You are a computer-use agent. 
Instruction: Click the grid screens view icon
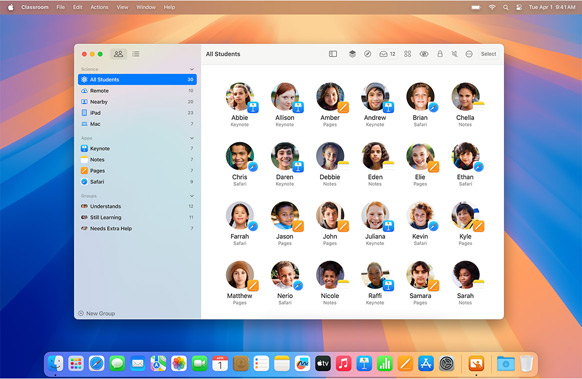pyautogui.click(x=408, y=54)
